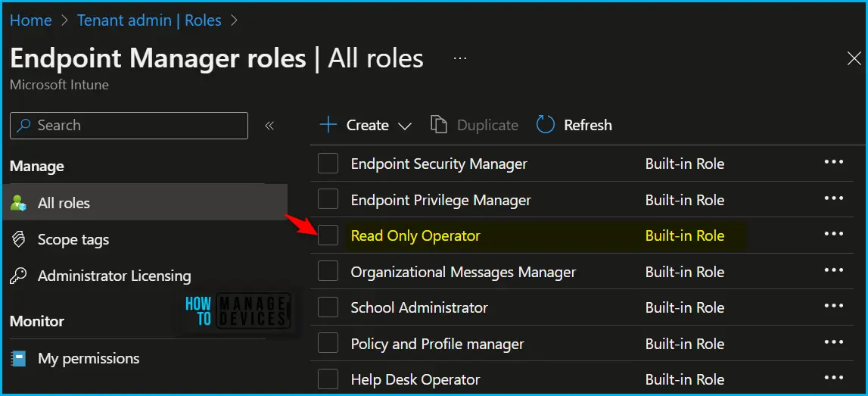Click the My permissions book icon

pos(18,358)
